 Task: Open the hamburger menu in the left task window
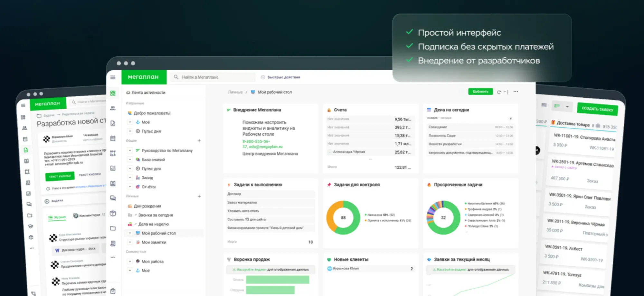click(23, 105)
